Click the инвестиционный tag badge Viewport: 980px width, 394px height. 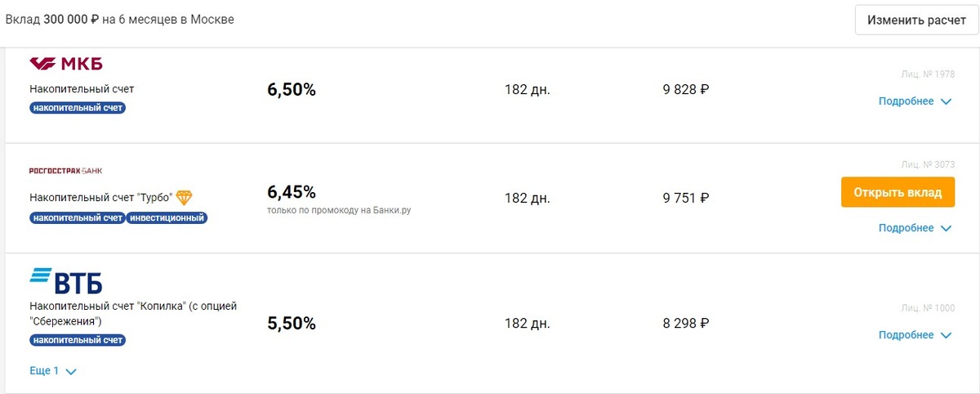coord(167,217)
